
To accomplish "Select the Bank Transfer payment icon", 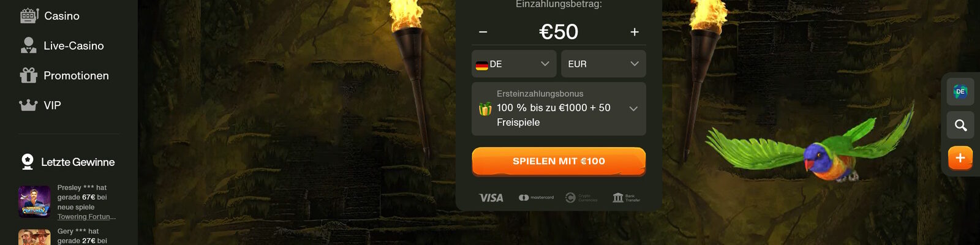I will click(x=627, y=197).
